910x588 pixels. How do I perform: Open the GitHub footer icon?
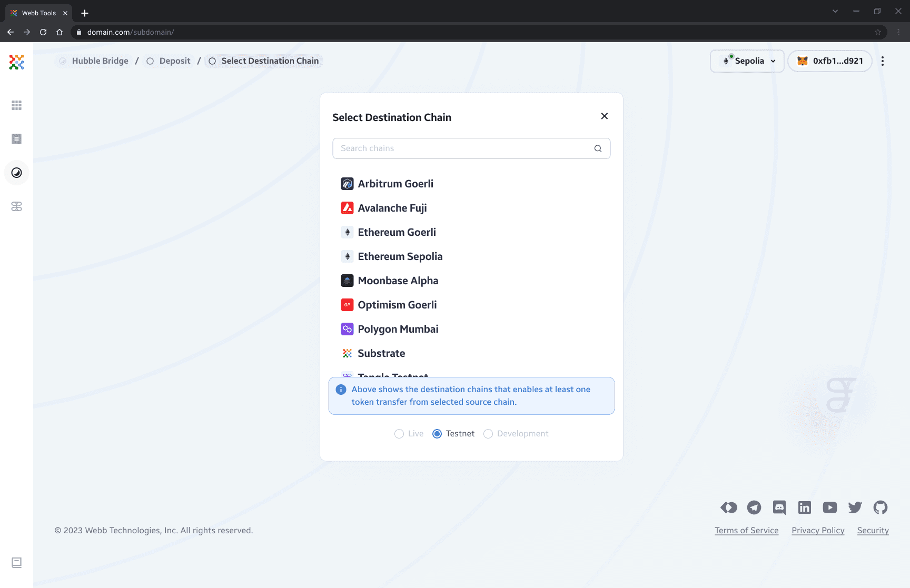pos(881,507)
